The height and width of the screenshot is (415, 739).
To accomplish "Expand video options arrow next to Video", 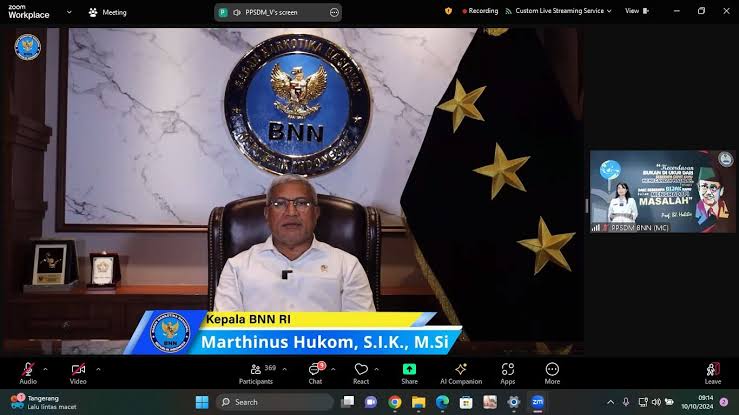I will coord(98,369).
